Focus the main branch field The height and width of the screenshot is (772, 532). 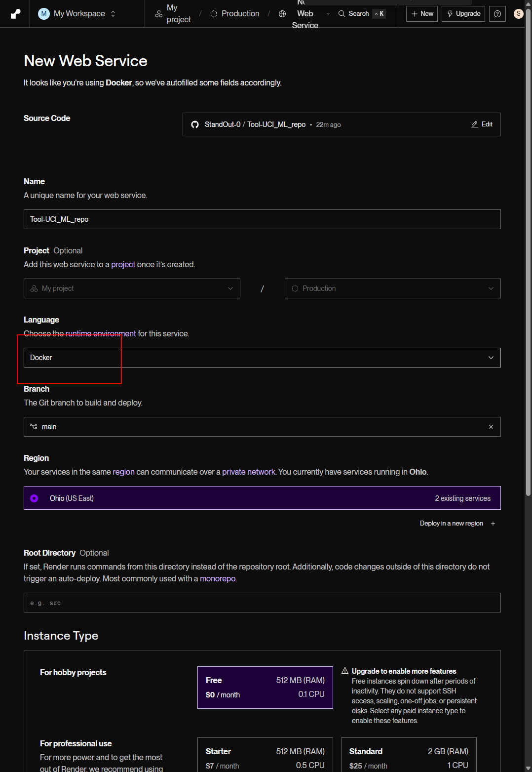262,427
